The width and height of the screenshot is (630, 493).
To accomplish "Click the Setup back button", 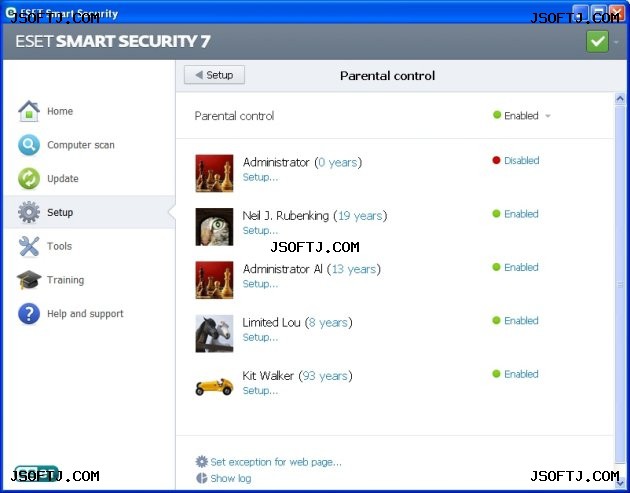I will tap(214, 75).
